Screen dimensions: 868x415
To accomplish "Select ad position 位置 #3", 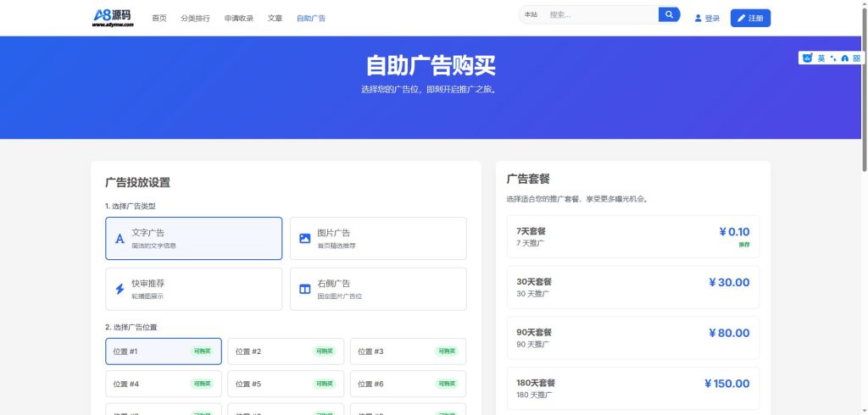I will [408, 351].
